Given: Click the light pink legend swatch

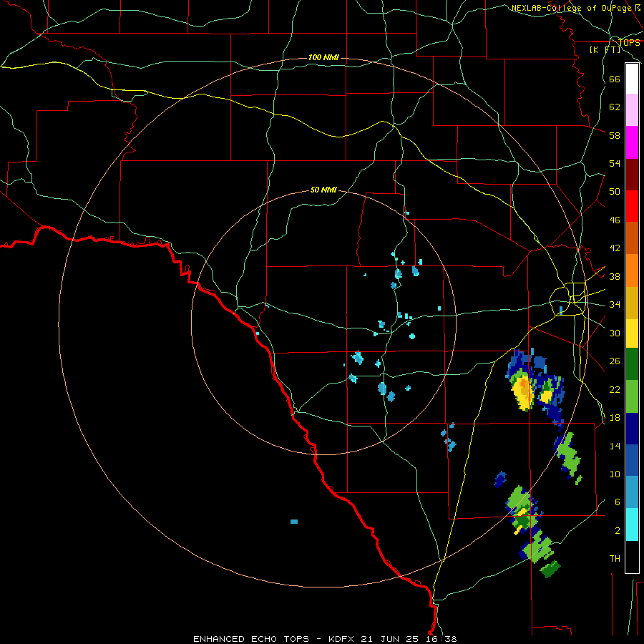Looking at the screenshot, I should pyautogui.click(x=632, y=109).
